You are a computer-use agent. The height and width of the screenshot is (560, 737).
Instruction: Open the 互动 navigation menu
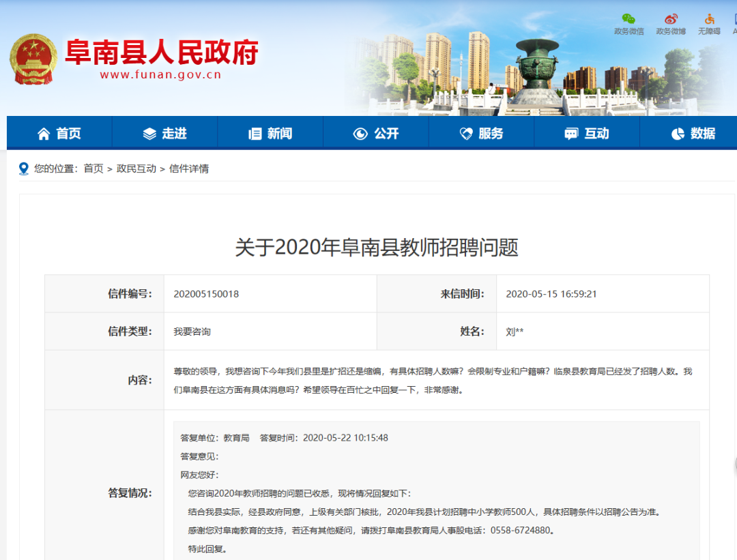(x=587, y=134)
